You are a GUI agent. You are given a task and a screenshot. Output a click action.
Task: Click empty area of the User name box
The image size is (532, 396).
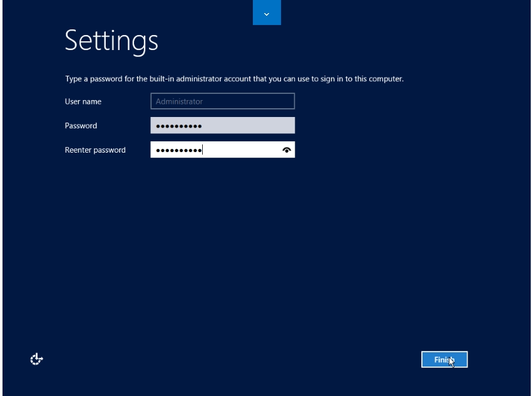click(250, 101)
